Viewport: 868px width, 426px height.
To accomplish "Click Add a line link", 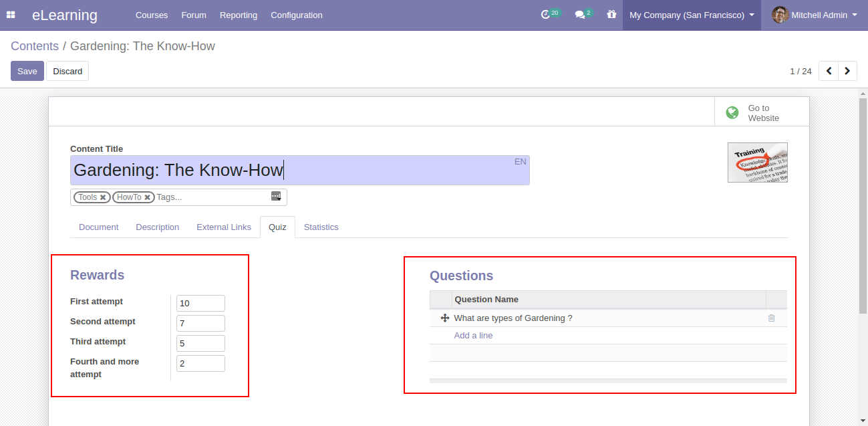I will 473,336.
